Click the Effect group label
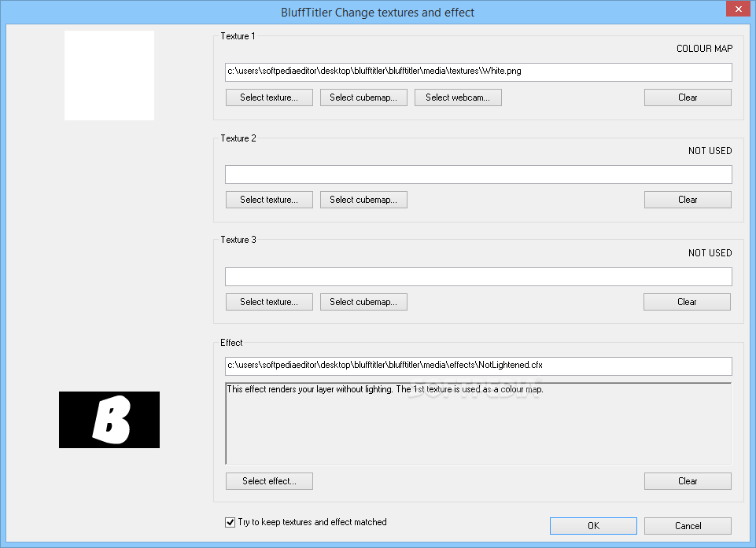 click(231, 343)
